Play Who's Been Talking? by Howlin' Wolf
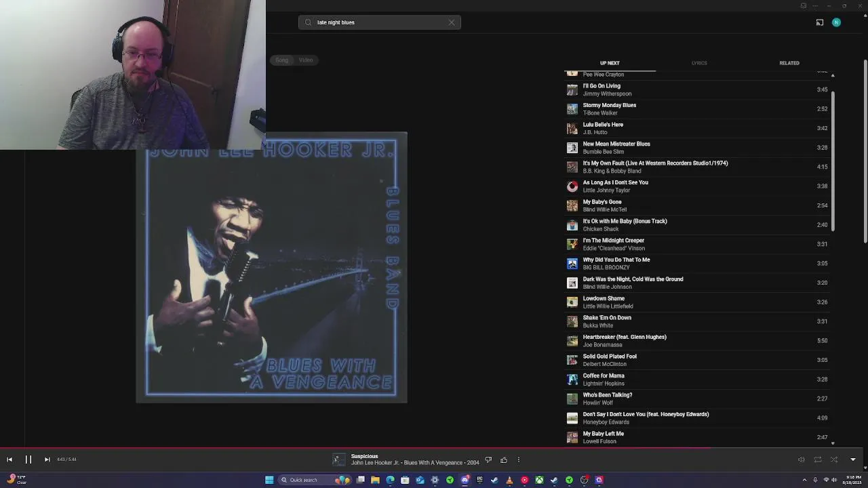The height and width of the screenshot is (488, 868). pyautogui.click(x=697, y=399)
